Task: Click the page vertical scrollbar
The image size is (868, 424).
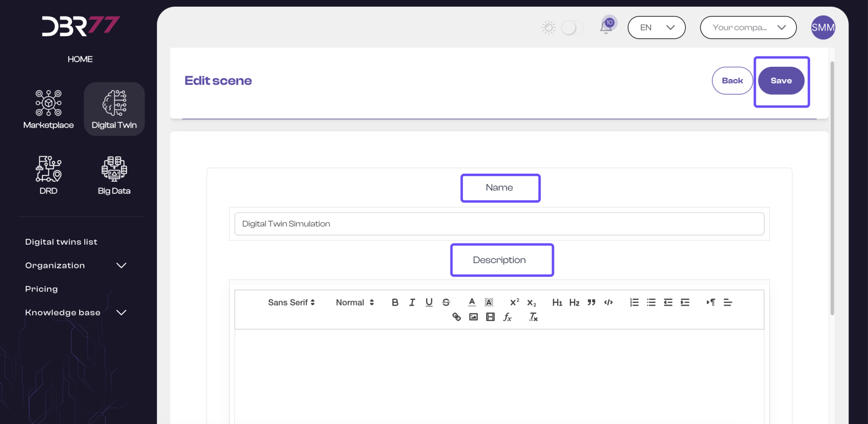Action: [832, 188]
